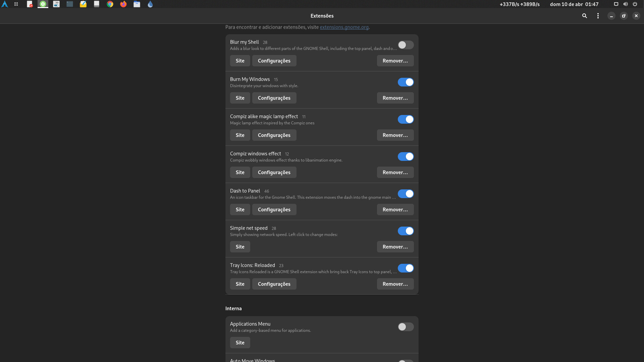644x362 pixels.
Task: Disable the Burn My Windows extension
Action: [406, 82]
